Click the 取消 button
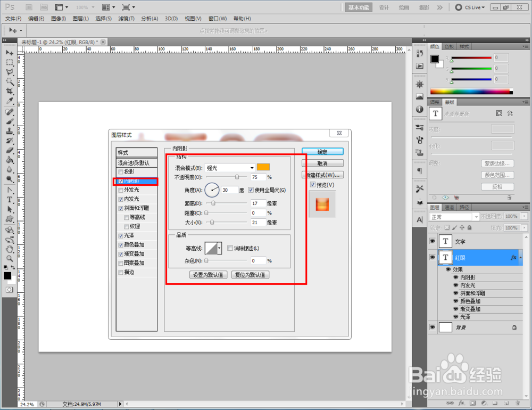Screen dimensions: 532x410 322,163
